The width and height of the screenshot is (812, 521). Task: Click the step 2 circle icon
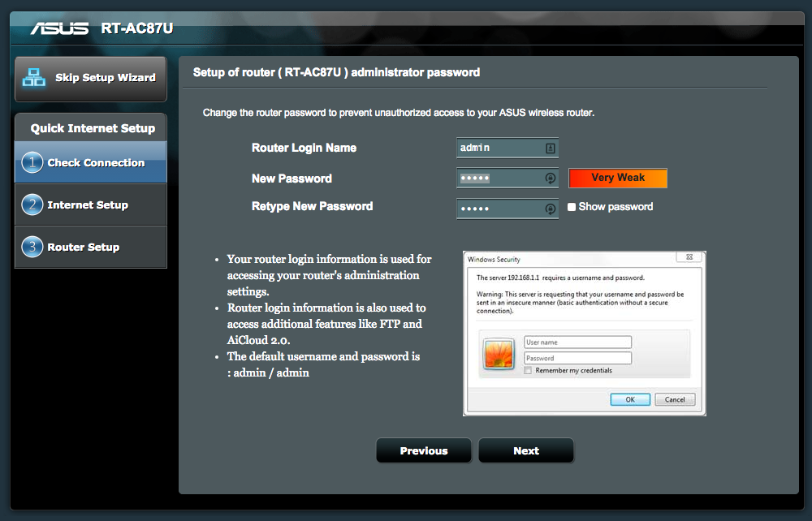tap(32, 205)
